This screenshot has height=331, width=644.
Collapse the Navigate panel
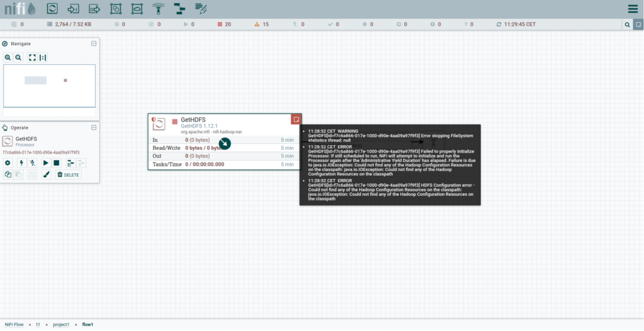coord(94,43)
